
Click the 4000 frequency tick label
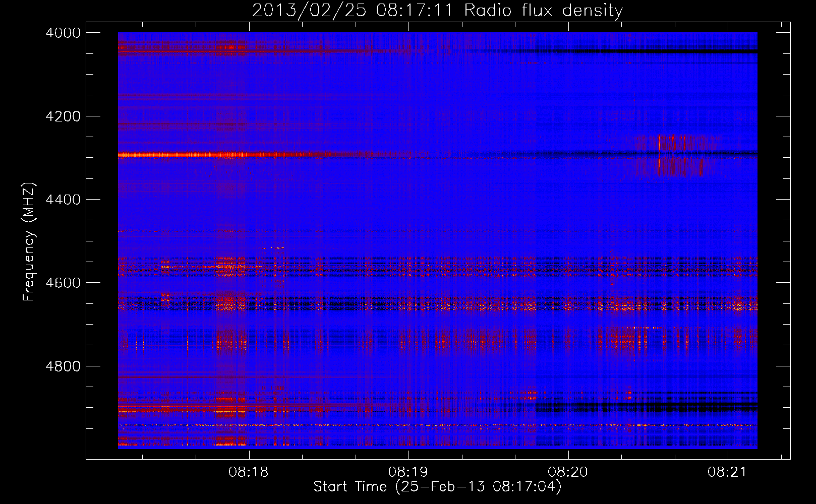pyautogui.click(x=63, y=33)
